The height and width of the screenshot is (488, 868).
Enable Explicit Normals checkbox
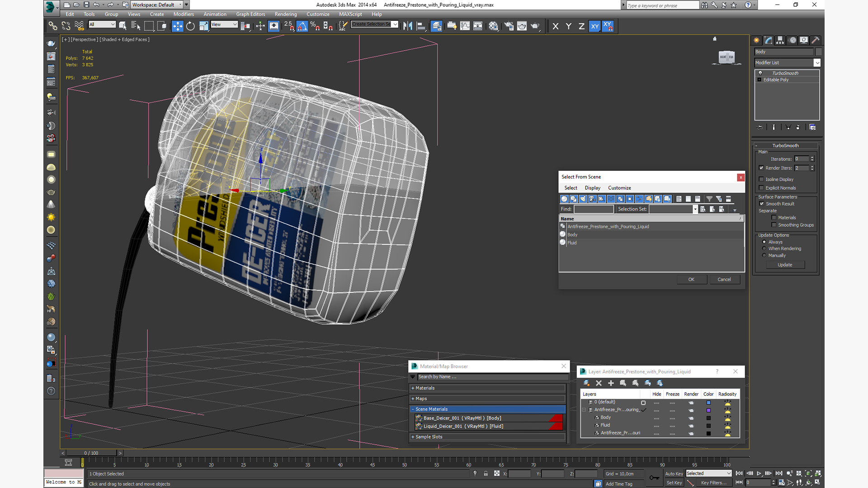tap(761, 188)
